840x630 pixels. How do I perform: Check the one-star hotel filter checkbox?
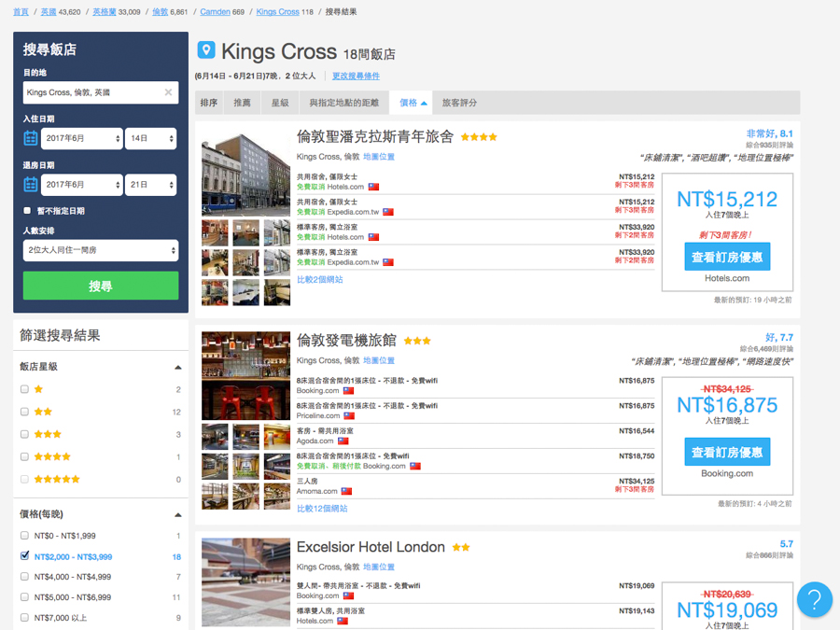point(24,389)
